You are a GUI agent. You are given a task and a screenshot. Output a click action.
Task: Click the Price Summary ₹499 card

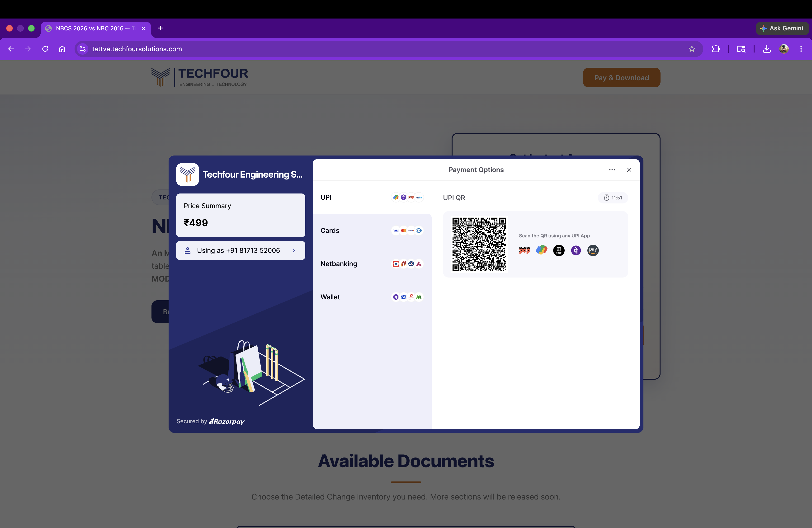click(x=241, y=215)
